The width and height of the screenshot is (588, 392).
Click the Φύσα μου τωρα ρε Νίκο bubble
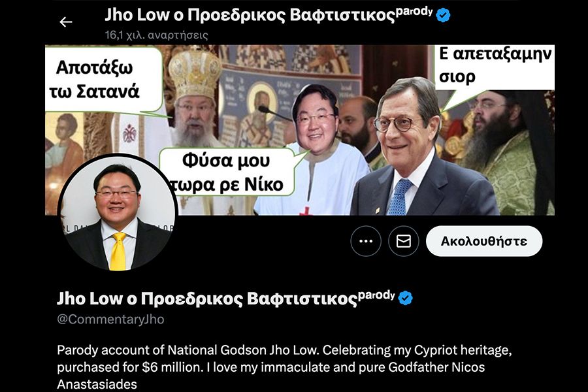226,172
